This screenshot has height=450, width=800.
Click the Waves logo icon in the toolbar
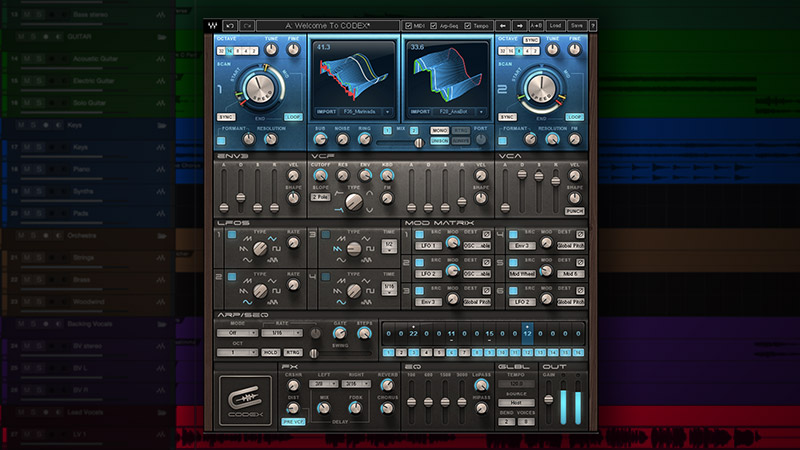point(212,26)
